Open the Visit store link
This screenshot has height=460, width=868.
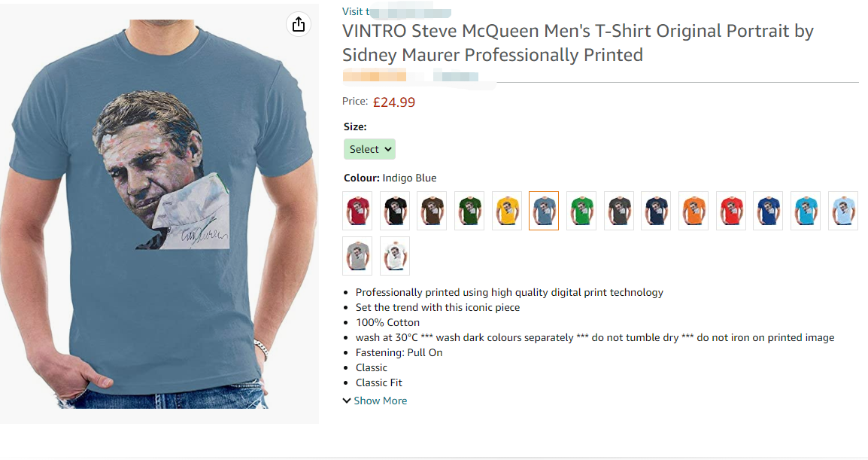pyautogui.click(x=354, y=11)
